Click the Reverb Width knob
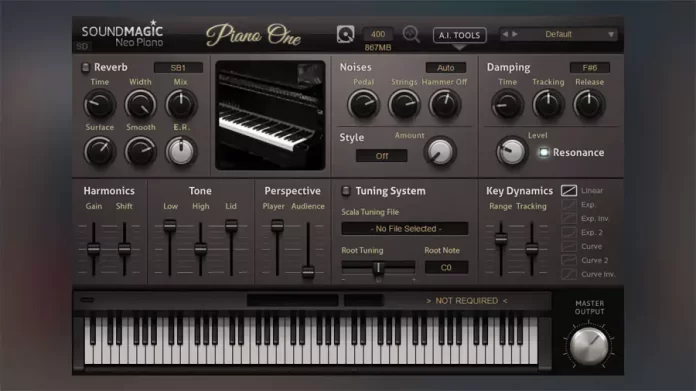 tap(140, 105)
